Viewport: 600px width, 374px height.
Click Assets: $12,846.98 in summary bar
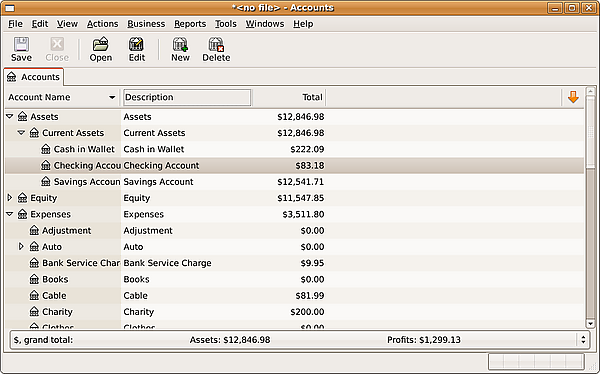click(230, 340)
